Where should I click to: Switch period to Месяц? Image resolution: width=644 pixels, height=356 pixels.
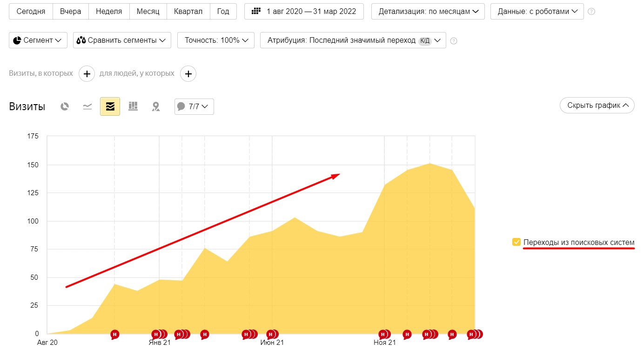(x=148, y=11)
